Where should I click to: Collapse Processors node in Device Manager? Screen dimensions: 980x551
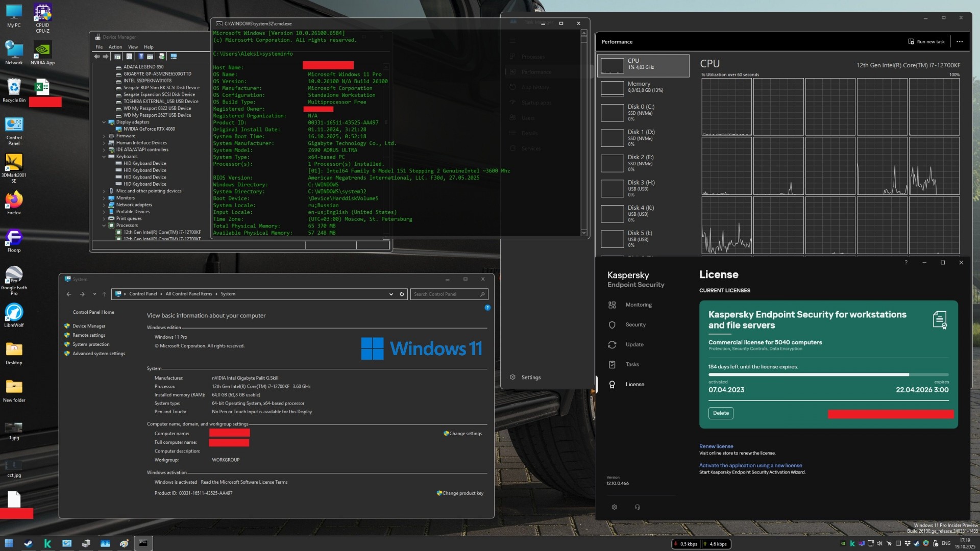(x=104, y=226)
